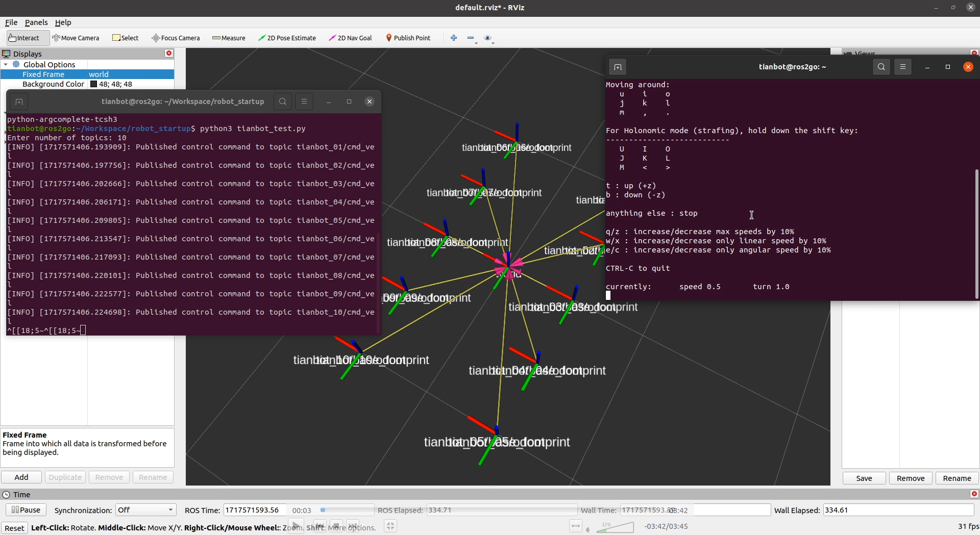Adjust the overlay volume slider
This screenshot has height=535, width=980.
click(x=615, y=527)
